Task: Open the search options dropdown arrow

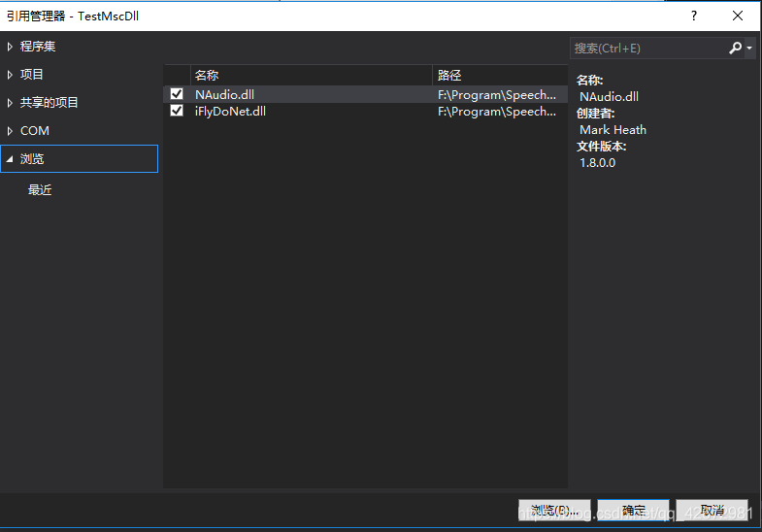Action: [x=749, y=49]
